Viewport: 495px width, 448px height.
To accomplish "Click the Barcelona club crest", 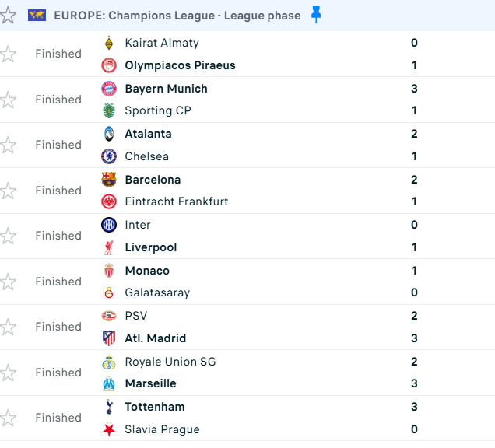I will coord(109,180).
